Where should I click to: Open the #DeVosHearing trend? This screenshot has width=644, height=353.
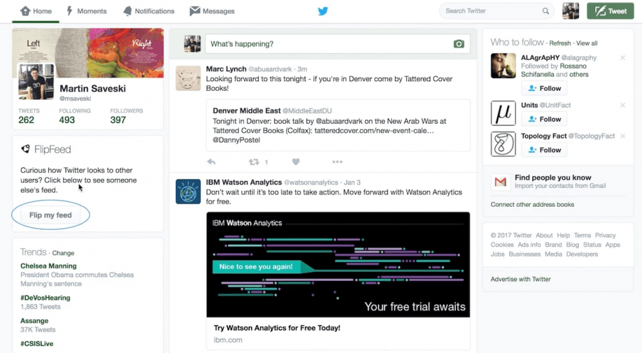pyautogui.click(x=45, y=298)
